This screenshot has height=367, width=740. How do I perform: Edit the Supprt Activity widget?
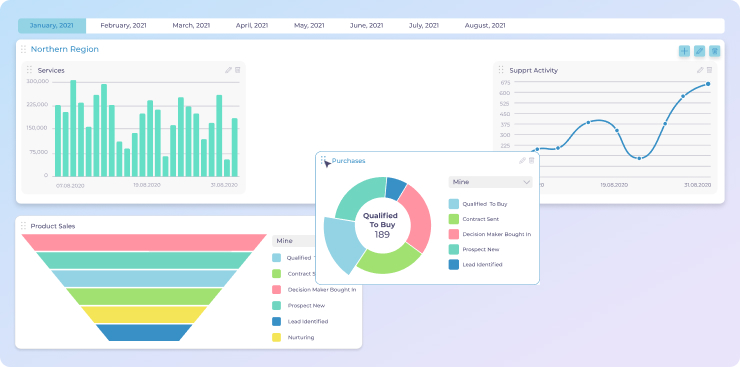pyautogui.click(x=700, y=70)
